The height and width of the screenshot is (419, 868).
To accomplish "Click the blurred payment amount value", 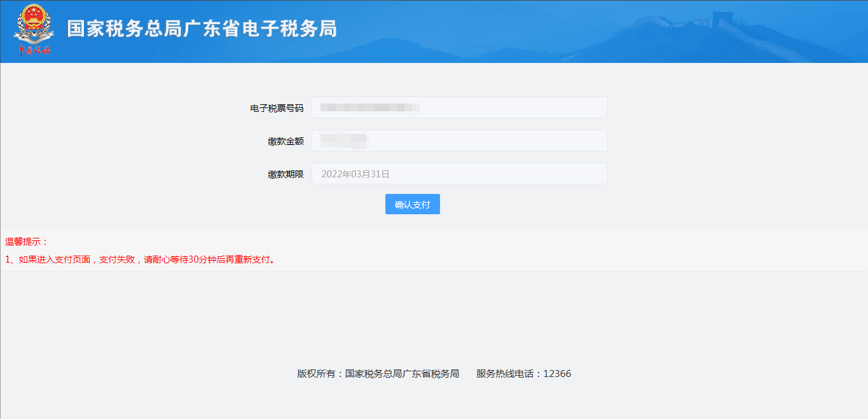I will pyautogui.click(x=344, y=141).
